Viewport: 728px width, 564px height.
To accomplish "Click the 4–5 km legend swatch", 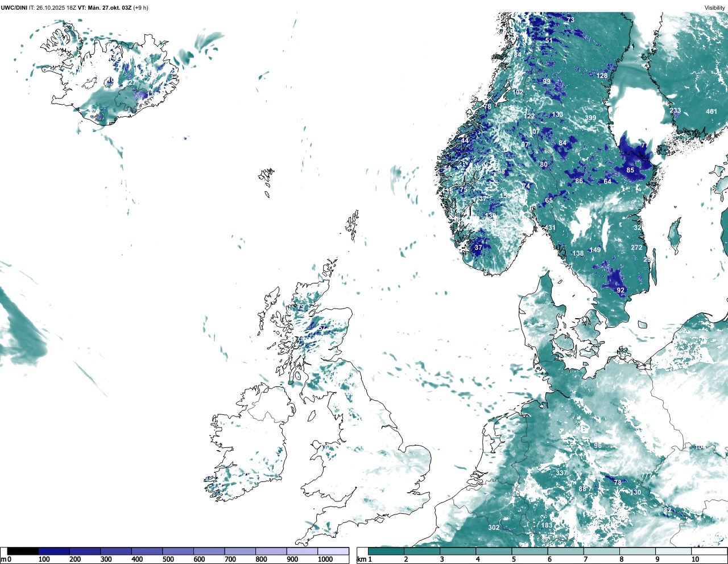I will click(494, 551).
